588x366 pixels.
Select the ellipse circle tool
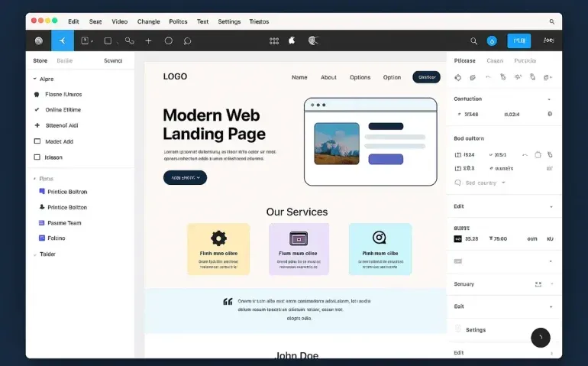point(168,40)
